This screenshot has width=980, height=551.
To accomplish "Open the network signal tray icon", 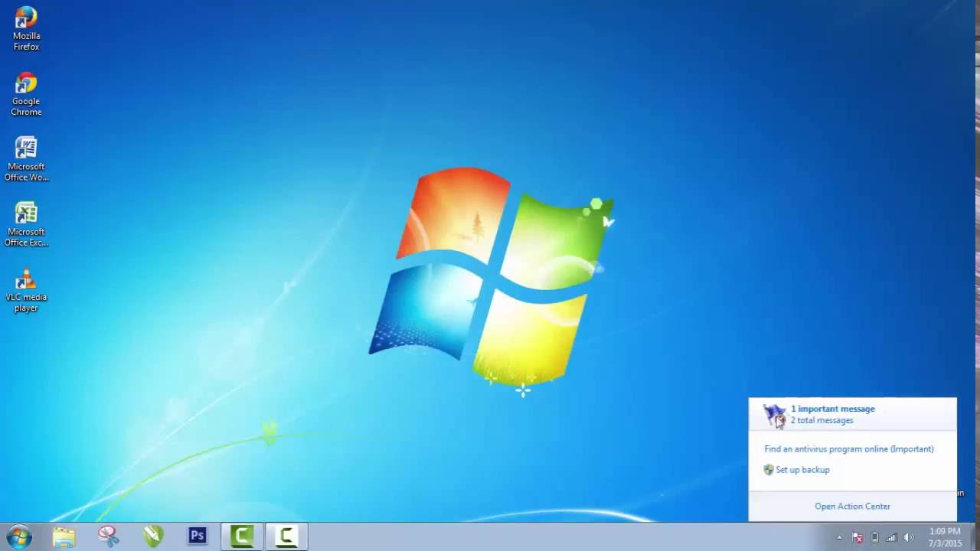I will 891,537.
